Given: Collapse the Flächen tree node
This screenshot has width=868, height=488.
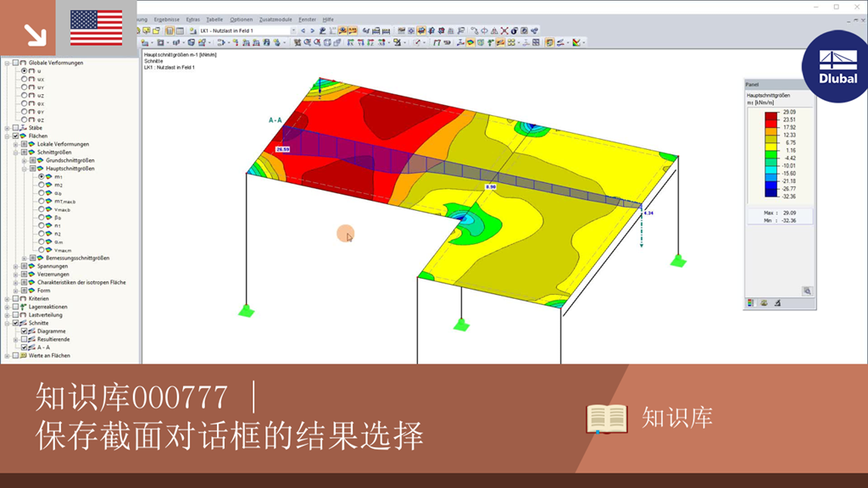Looking at the screenshot, I should pos(7,136).
